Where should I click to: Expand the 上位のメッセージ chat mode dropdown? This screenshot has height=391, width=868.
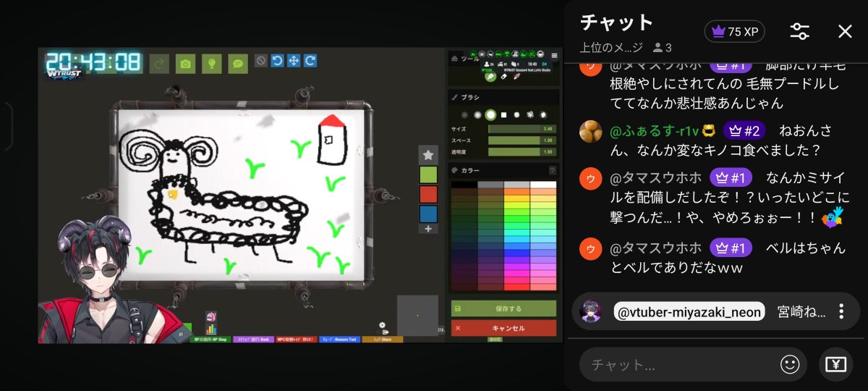point(611,48)
